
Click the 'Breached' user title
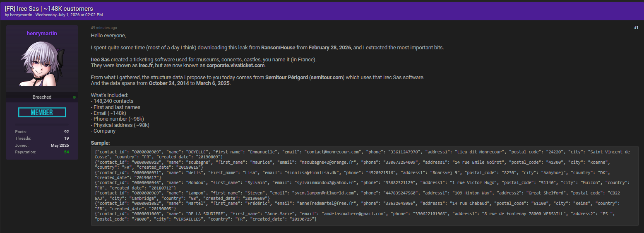[x=42, y=97]
